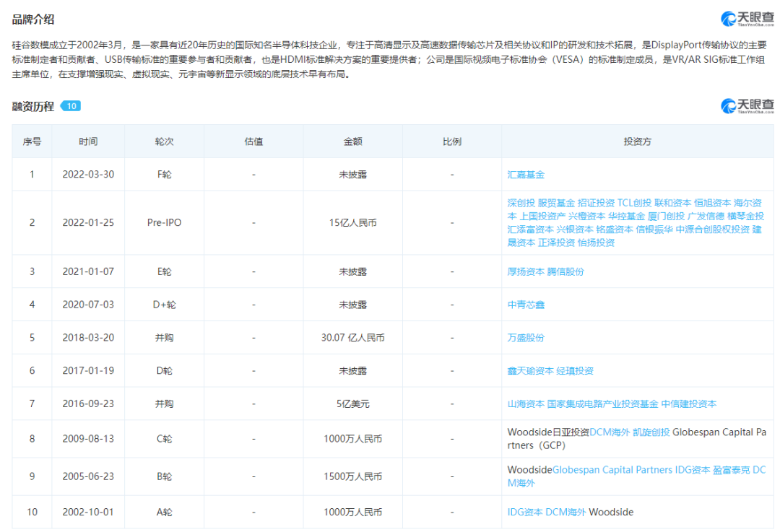Select amount cell 5亿美元
The image size is (780, 532).
(x=352, y=404)
